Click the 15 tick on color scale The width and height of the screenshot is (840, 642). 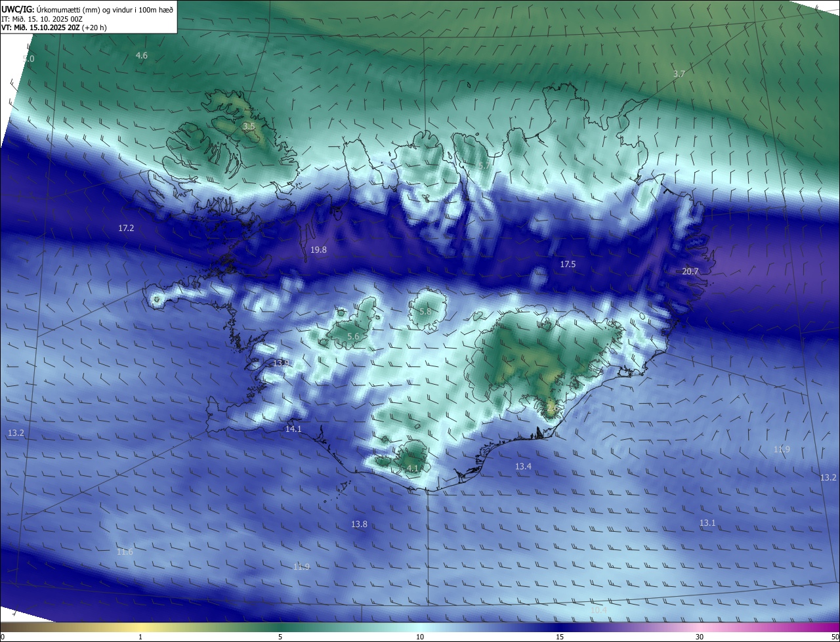[560, 637]
